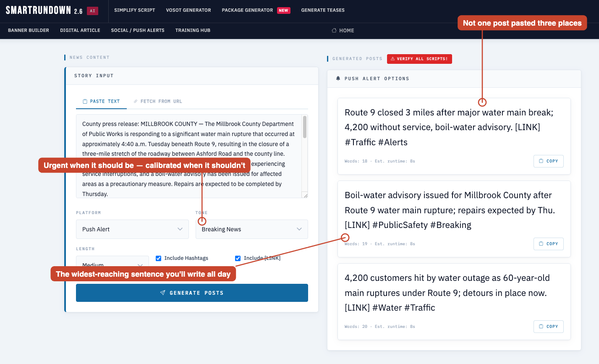The height and width of the screenshot is (364, 599).
Task: Click the 4,200 customers hit post text
Action: 447,293
